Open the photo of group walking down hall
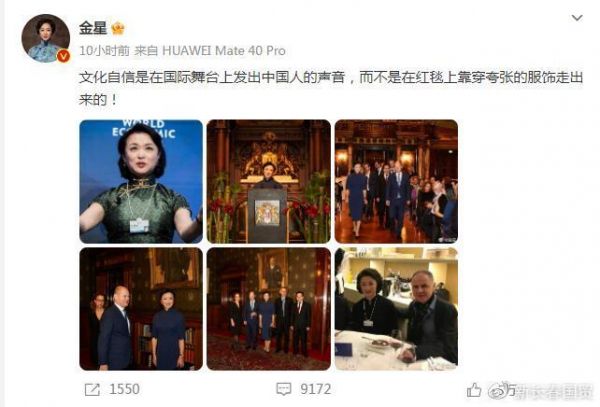This screenshot has height=407, width=600. (x=396, y=181)
